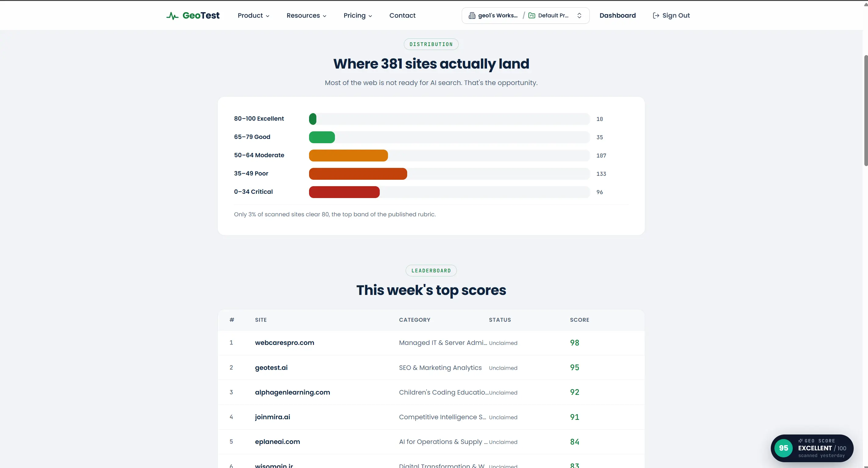Viewport: 868px width, 468px height.
Task: Click the Sign Out arrow icon
Action: coord(656,16)
